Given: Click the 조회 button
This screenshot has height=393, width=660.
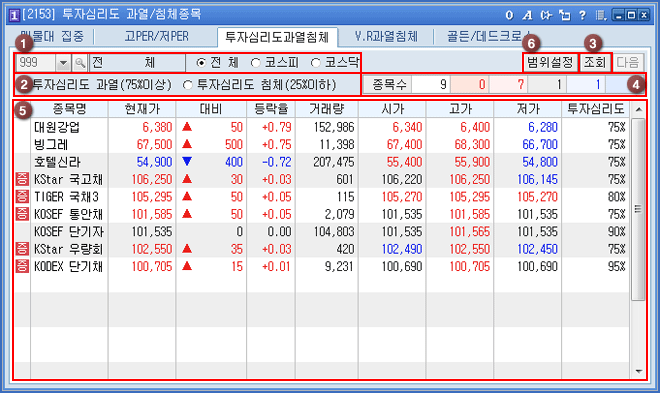Looking at the screenshot, I should pyautogui.click(x=595, y=63).
